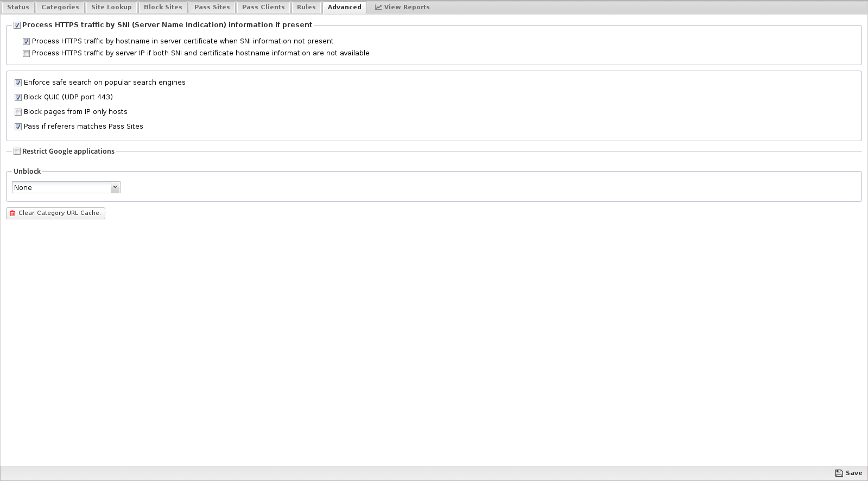Open the Pass Sites tab
This screenshot has width=868, height=481.
coord(212,8)
